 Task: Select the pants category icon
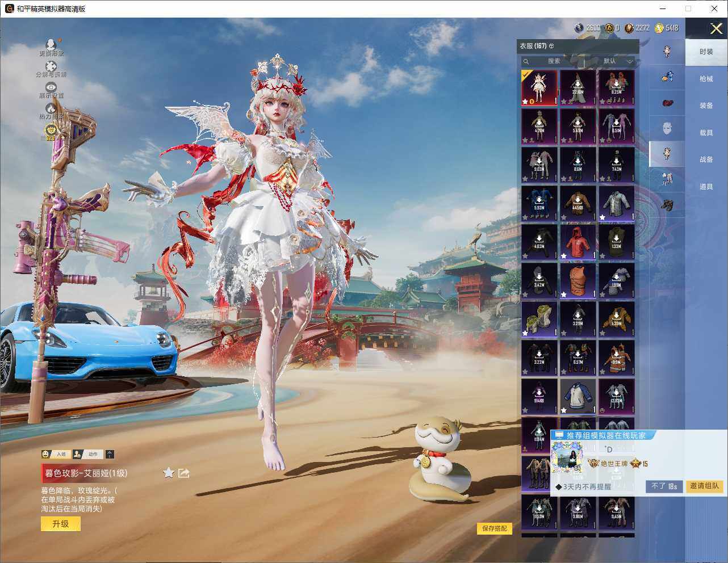click(x=667, y=179)
